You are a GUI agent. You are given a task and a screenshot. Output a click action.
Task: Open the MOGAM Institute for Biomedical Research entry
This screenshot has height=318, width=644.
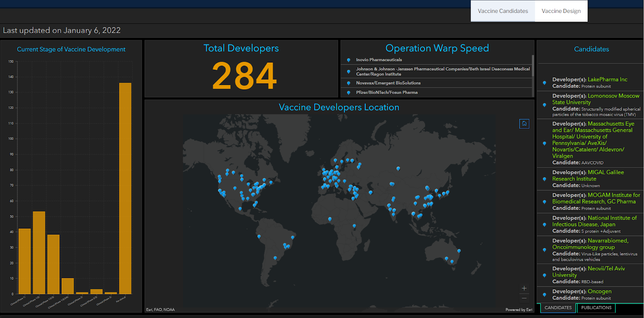590,202
